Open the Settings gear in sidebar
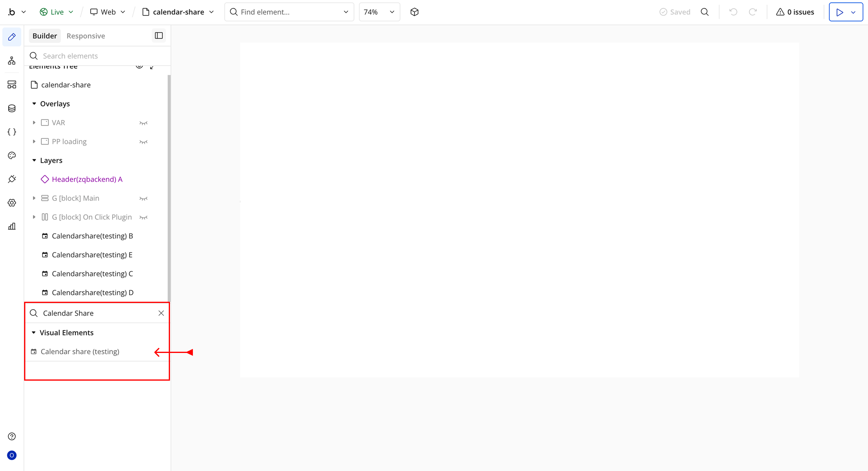This screenshot has height=471, width=868. pos(12,203)
